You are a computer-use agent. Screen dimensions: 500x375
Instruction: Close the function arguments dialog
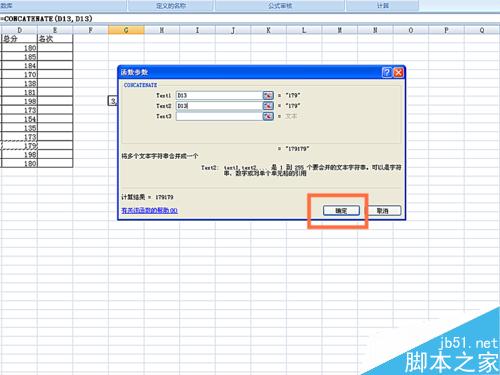(x=398, y=72)
